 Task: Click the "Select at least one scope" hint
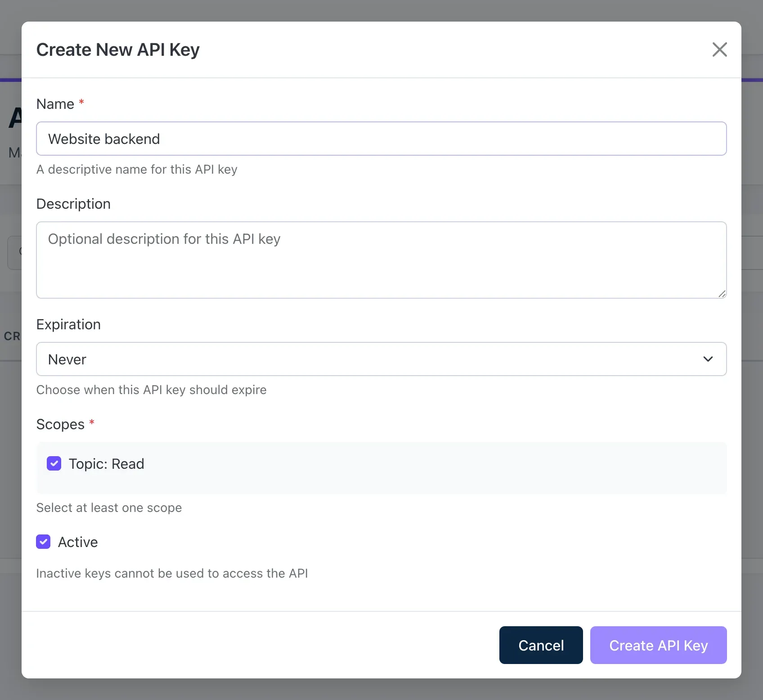(109, 507)
